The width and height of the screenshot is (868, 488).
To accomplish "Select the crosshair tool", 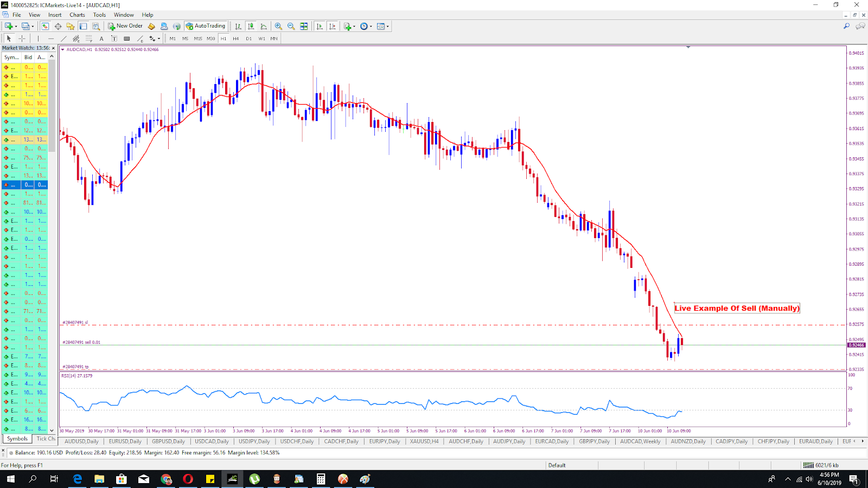I will (22, 38).
